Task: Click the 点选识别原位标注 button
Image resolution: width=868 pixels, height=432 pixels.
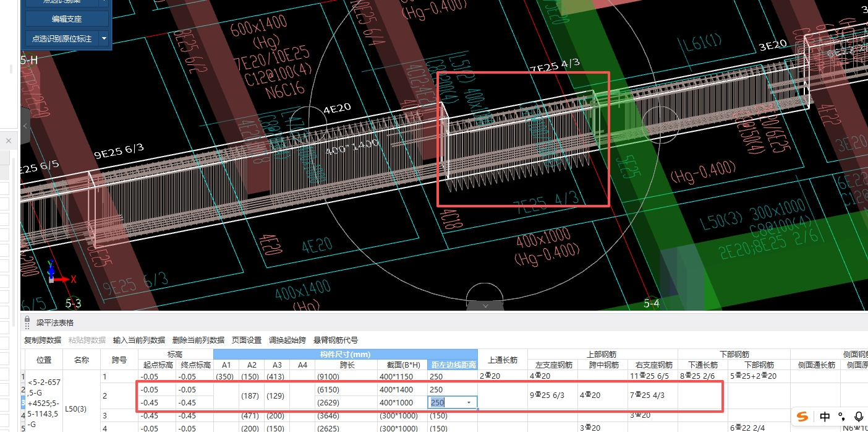Action: (62, 38)
